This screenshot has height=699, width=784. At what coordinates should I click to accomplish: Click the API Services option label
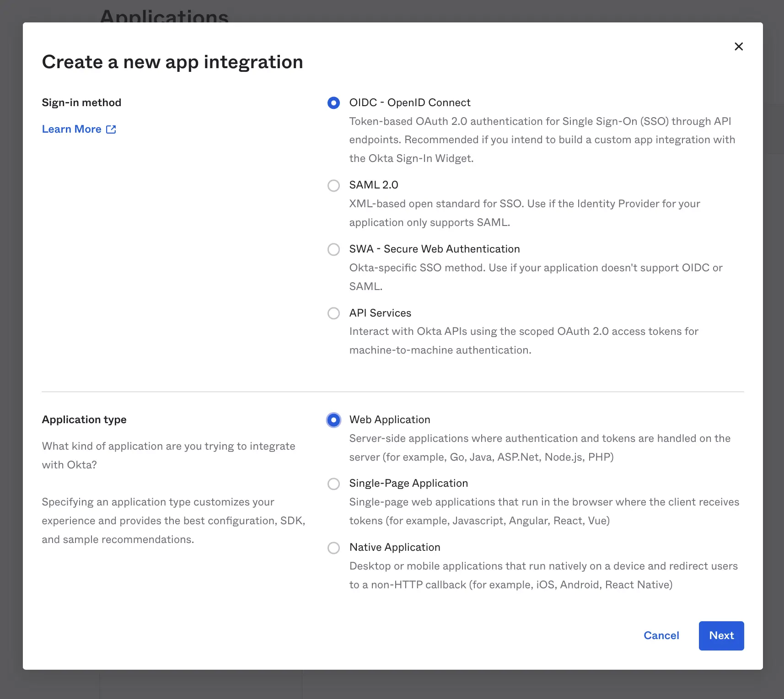point(380,313)
